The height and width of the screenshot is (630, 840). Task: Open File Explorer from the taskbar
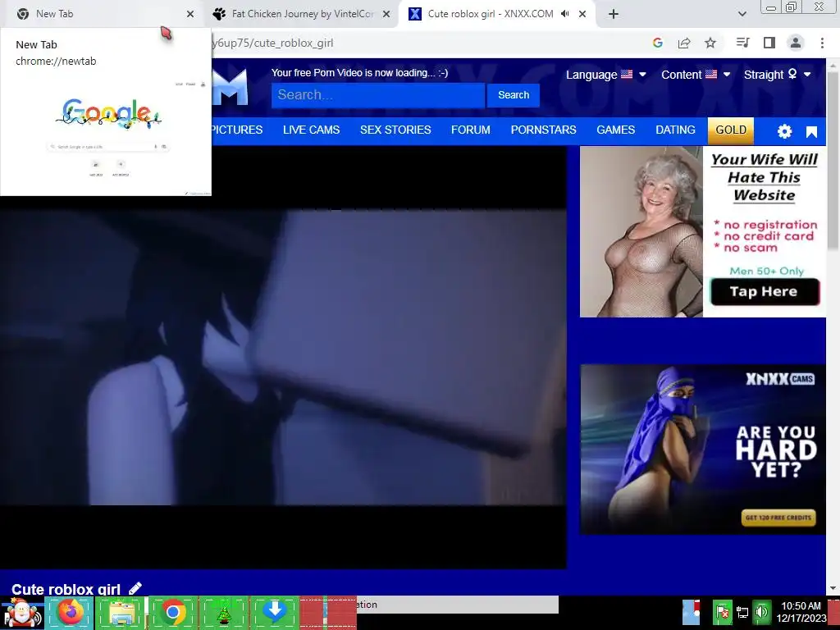click(121, 612)
